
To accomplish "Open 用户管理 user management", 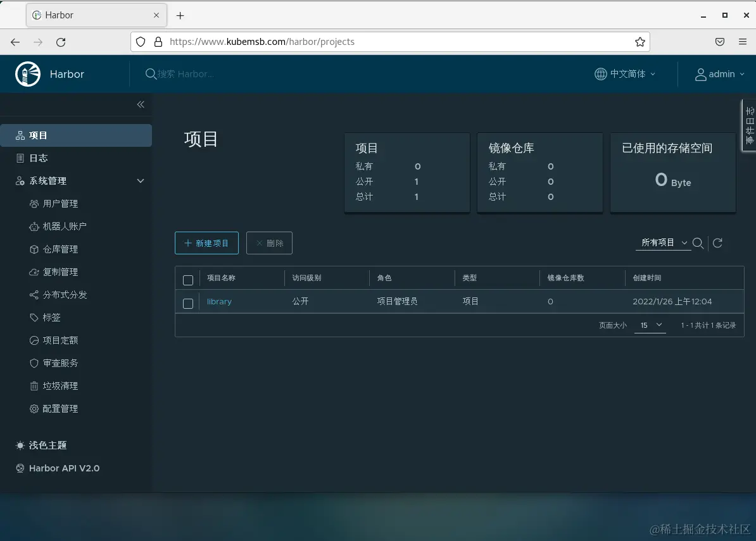I will [x=60, y=204].
